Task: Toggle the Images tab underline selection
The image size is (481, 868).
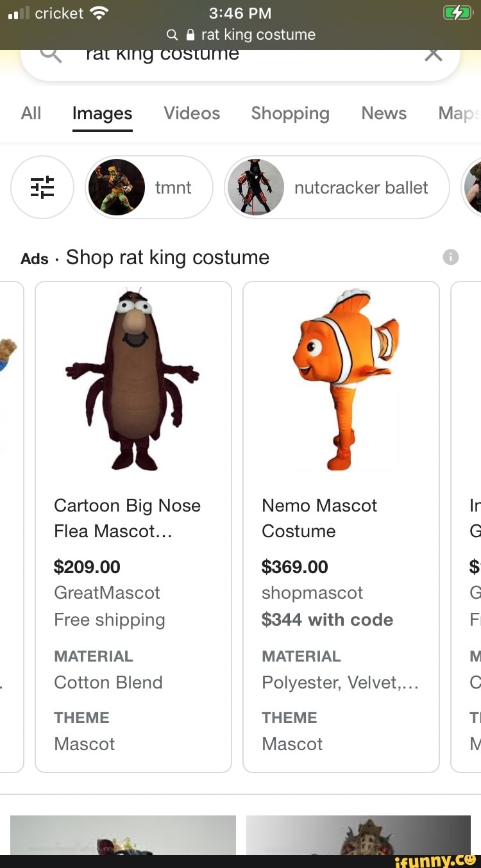Action: coord(102,113)
